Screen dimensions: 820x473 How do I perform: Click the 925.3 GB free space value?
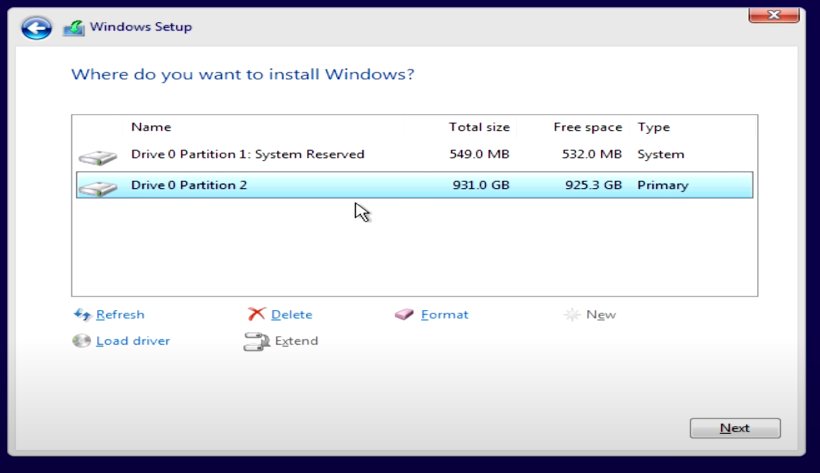point(593,185)
